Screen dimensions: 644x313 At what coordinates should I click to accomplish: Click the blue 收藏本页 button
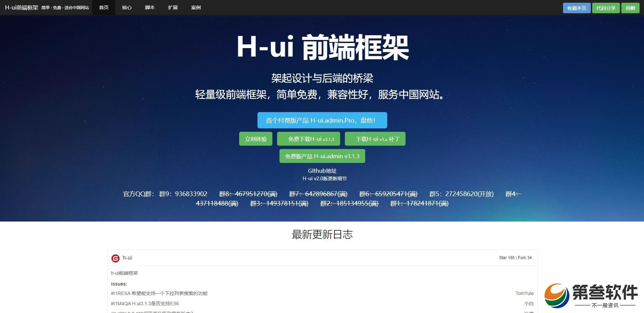(577, 8)
